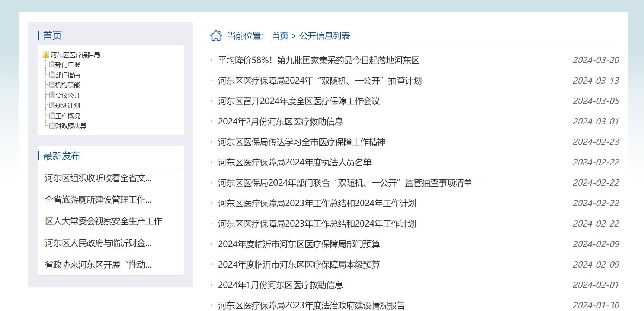The height and width of the screenshot is (311, 644).
Task: Open news 全省旅游厕所建设管理工作...
Action: tap(98, 200)
